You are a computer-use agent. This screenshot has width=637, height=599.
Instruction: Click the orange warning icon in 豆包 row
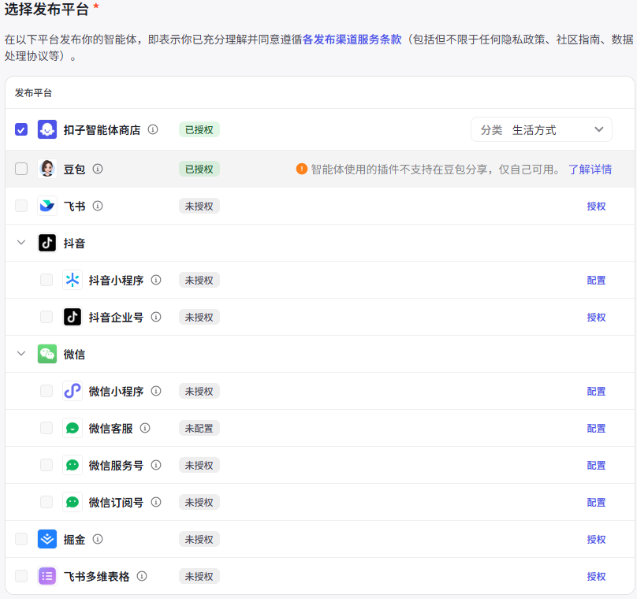coord(301,169)
